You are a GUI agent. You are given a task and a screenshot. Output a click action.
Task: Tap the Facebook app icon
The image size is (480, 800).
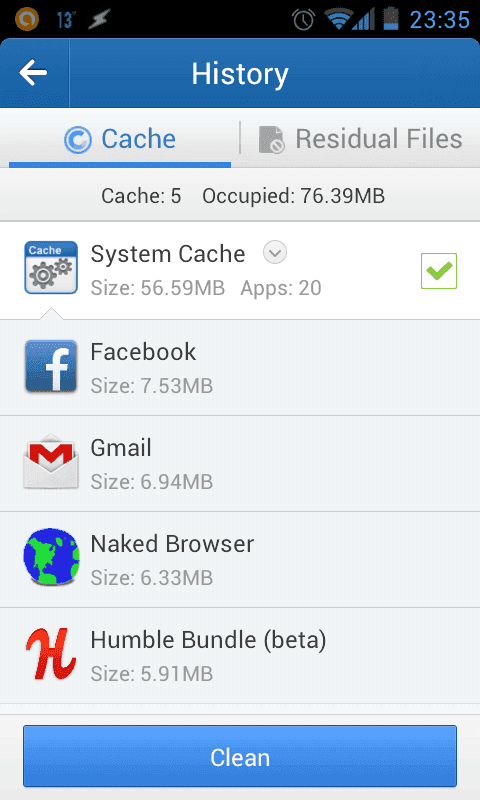(51, 366)
